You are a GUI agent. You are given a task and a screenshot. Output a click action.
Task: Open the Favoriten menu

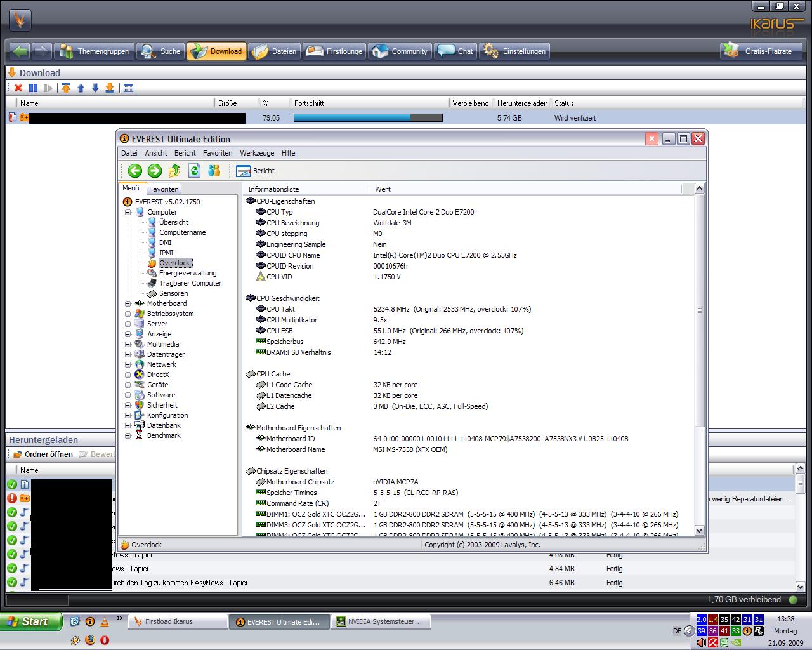[x=218, y=153]
